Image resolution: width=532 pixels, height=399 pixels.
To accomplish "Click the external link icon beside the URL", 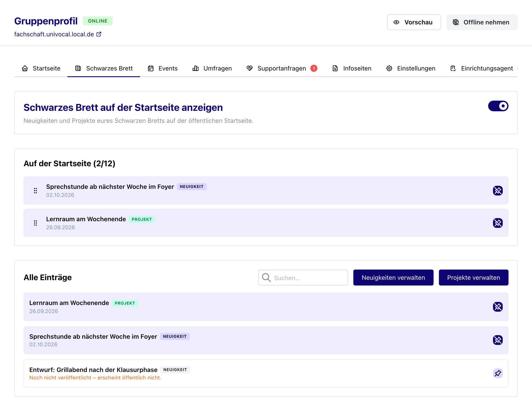I will coord(99,34).
